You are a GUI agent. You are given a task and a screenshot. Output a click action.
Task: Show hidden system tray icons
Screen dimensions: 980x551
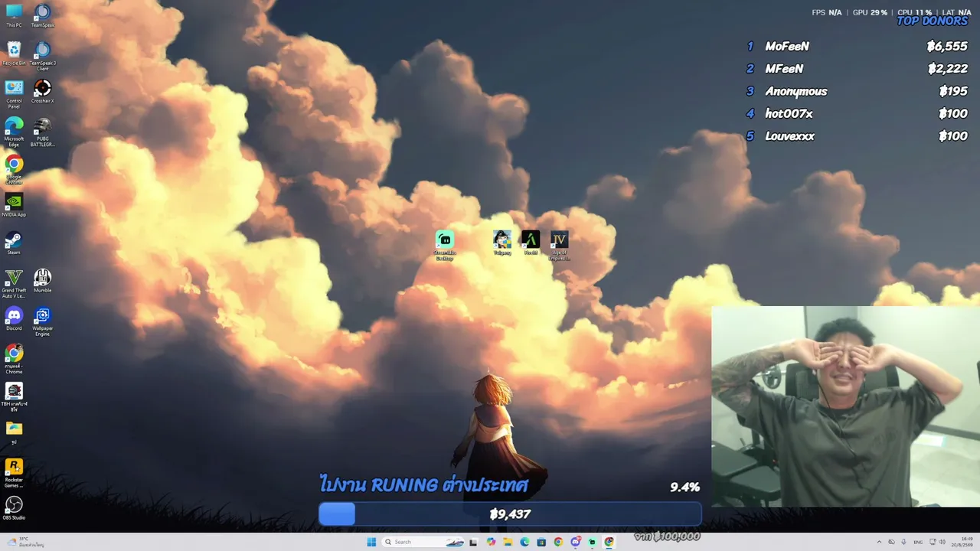(x=879, y=542)
